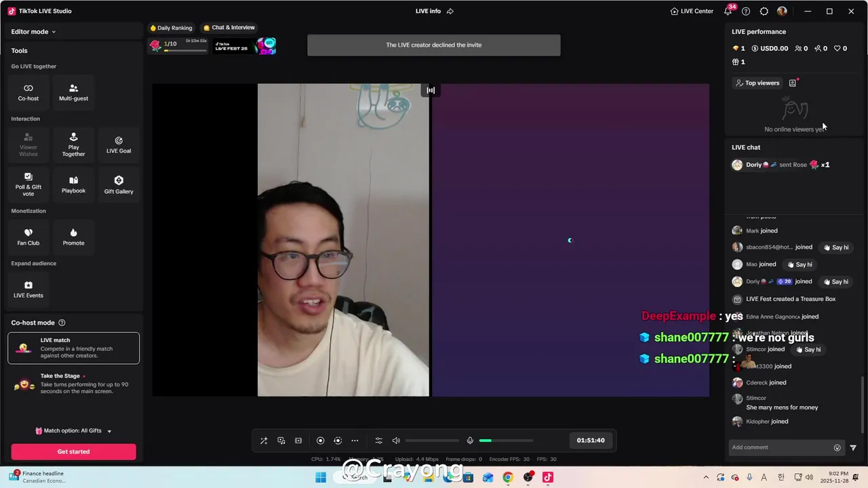Open the LIVE Center link
Image resolution: width=868 pixels, height=488 pixels.
click(x=692, y=11)
